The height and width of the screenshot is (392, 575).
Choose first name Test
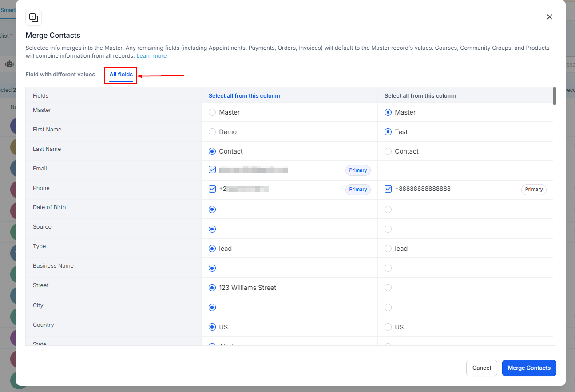click(388, 132)
